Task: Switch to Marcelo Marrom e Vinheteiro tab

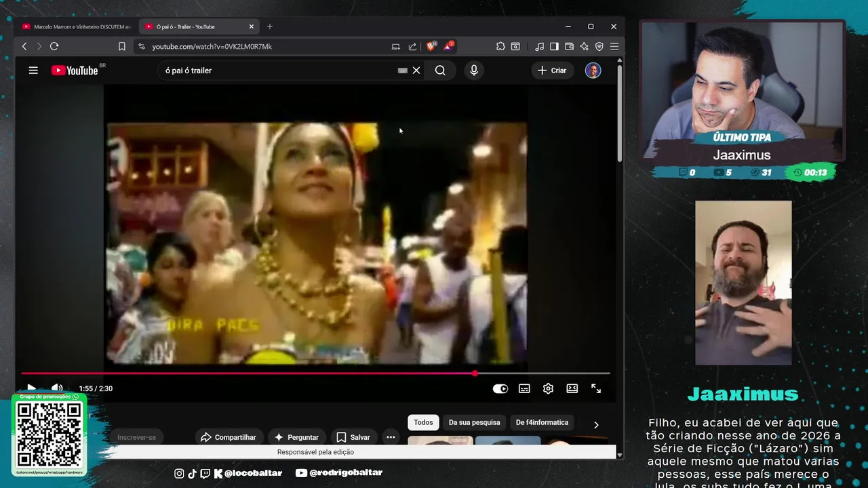Action: (77, 26)
